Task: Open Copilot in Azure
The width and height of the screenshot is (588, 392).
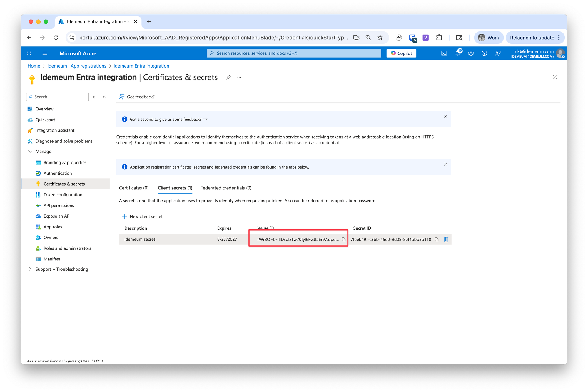Action: [401, 53]
